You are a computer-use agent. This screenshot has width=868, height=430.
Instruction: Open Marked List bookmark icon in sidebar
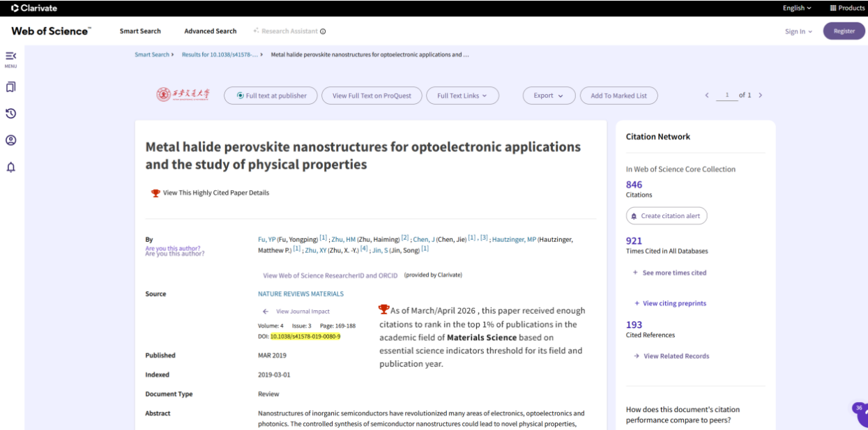10,87
